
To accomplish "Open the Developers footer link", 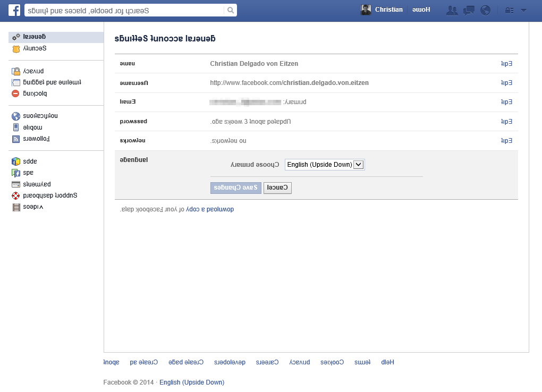I will pyautogui.click(x=230, y=362).
